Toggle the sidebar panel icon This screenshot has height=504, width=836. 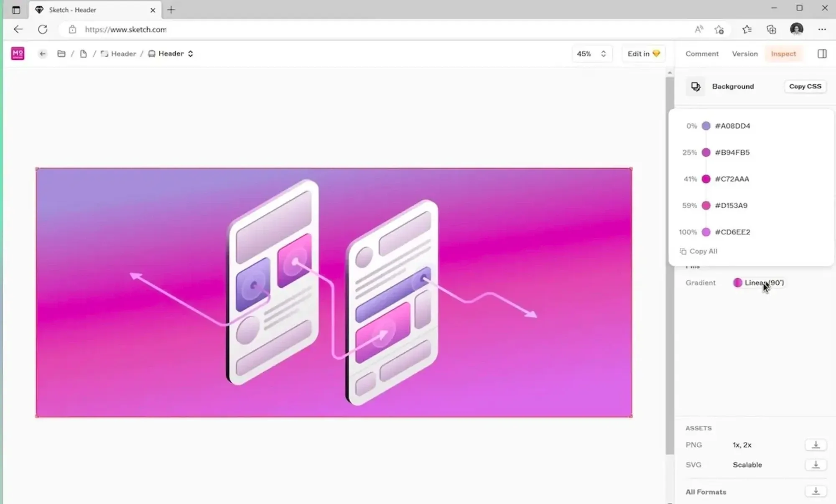[822, 53]
